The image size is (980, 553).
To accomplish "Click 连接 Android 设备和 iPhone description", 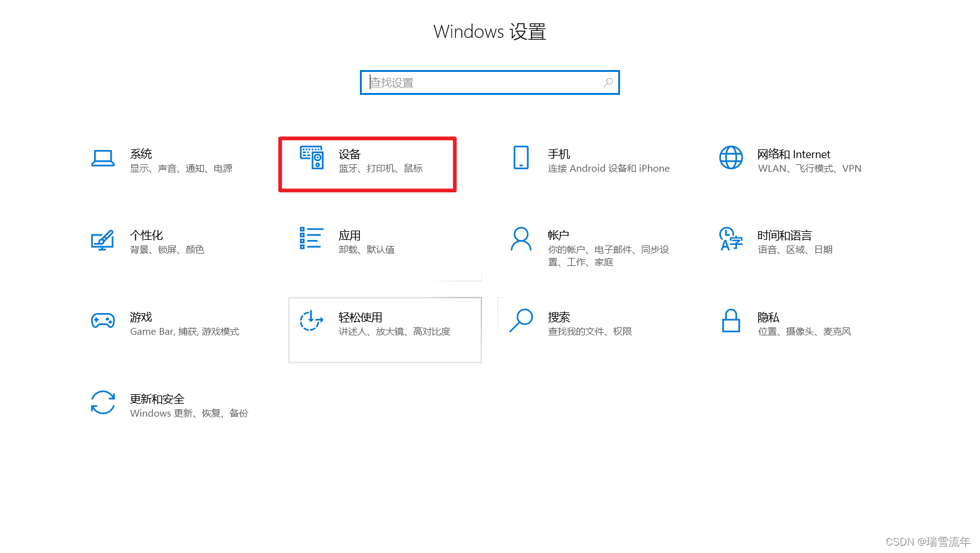I will coord(609,169).
